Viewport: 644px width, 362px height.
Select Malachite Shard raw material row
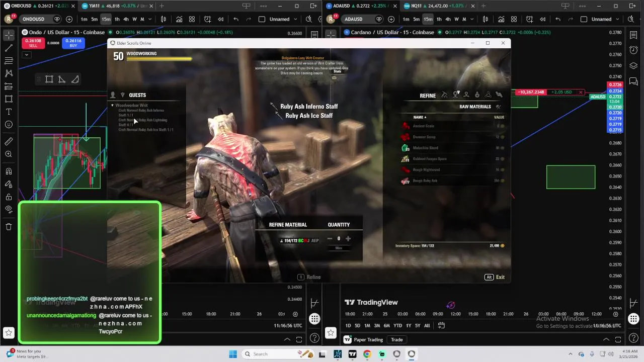453,148
